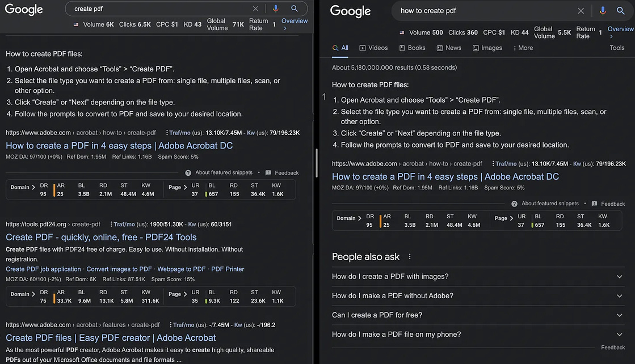The height and width of the screenshot is (364, 635).
Task: Click into the right window search field
Action: coord(486,11)
